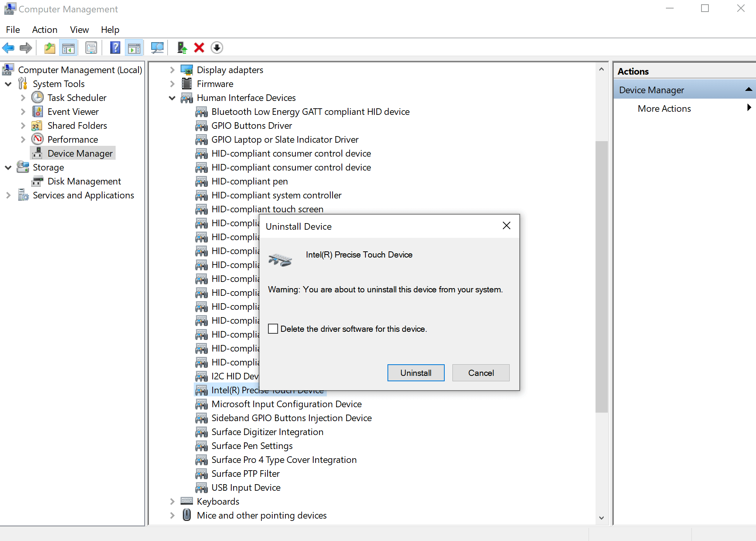This screenshot has width=756, height=541.
Task: Expand Mice and other pointing devices
Action: (x=172, y=515)
